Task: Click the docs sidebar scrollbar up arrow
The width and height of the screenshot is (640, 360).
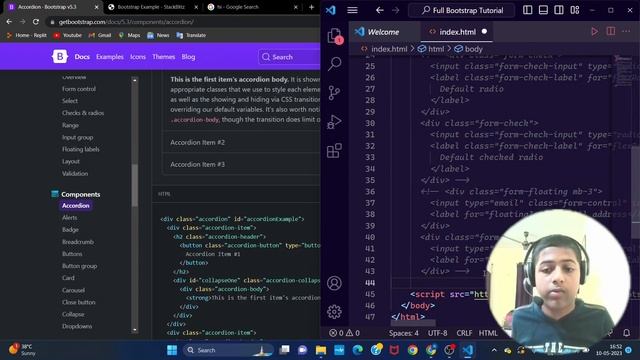Action: click(x=135, y=80)
